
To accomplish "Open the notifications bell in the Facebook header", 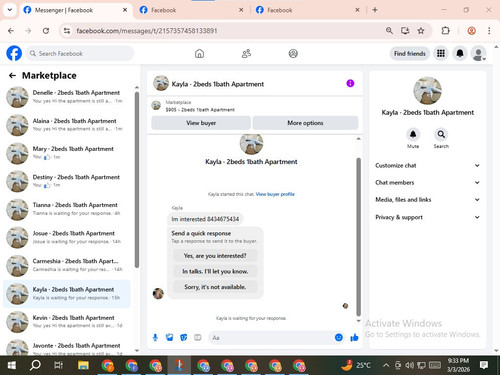I will (460, 53).
